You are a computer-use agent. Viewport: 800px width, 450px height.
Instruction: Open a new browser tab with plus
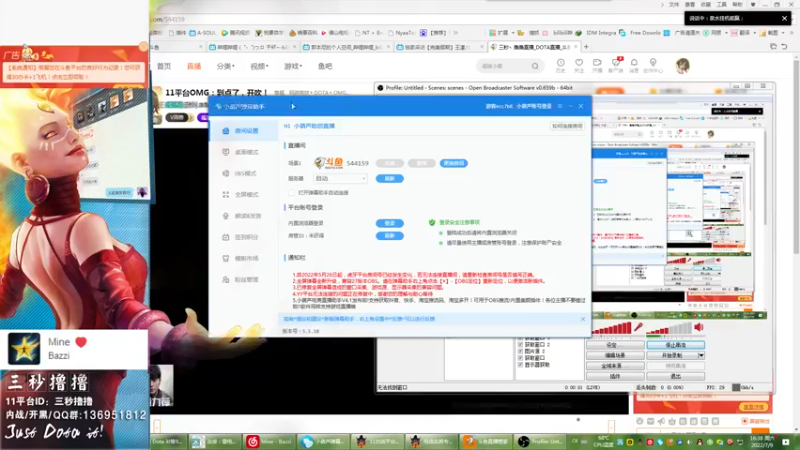point(586,47)
